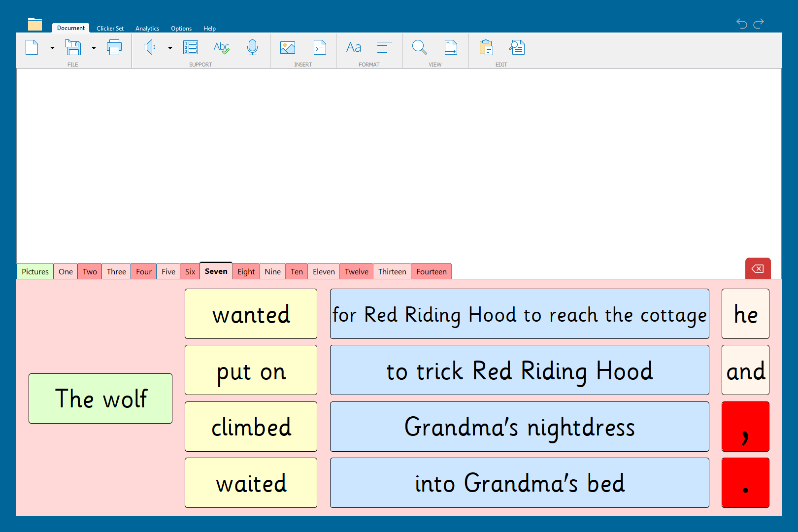Print the document
Screen dimensions: 798x532
114,48
